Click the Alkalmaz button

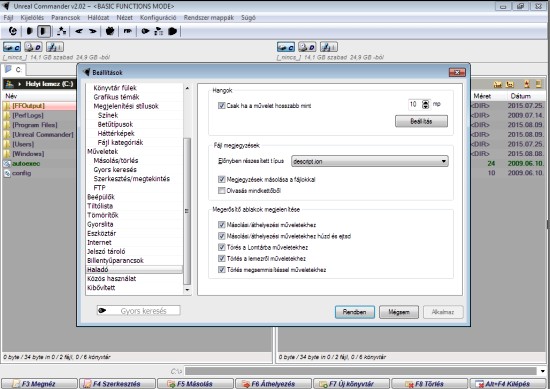pyautogui.click(x=443, y=312)
